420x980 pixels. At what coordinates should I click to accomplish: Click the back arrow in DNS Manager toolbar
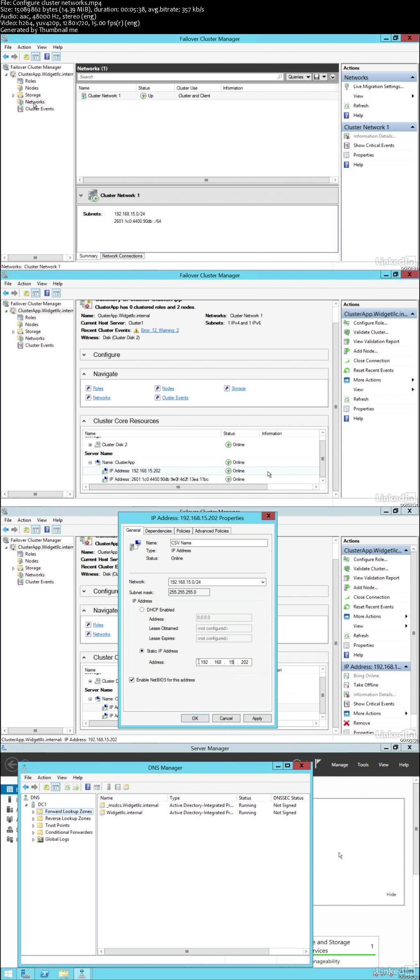(x=25, y=787)
